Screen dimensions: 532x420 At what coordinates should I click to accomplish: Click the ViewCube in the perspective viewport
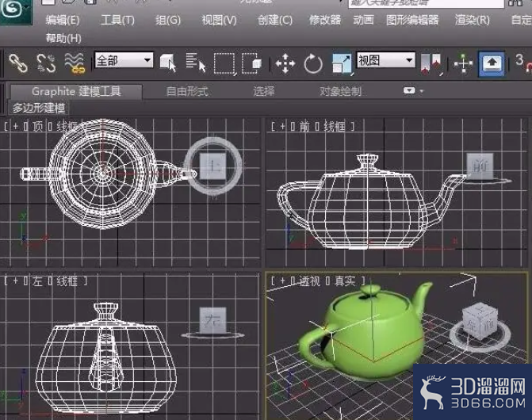(480, 322)
